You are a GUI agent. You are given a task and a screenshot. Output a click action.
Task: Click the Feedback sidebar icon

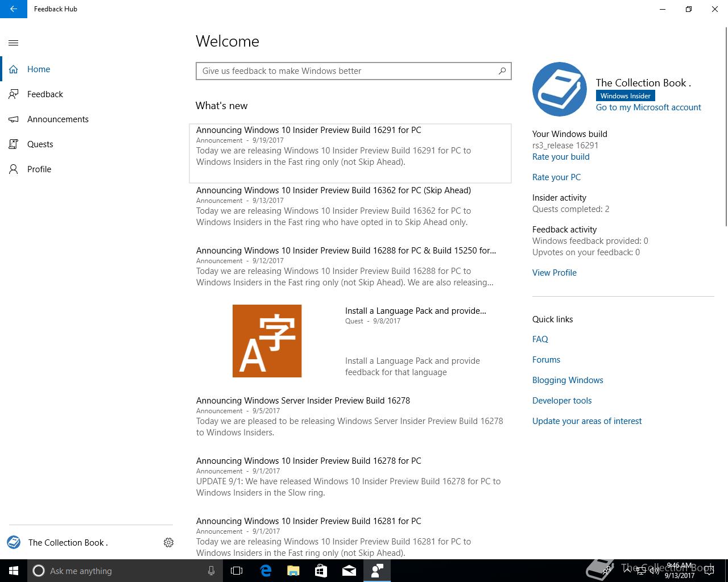click(14, 94)
